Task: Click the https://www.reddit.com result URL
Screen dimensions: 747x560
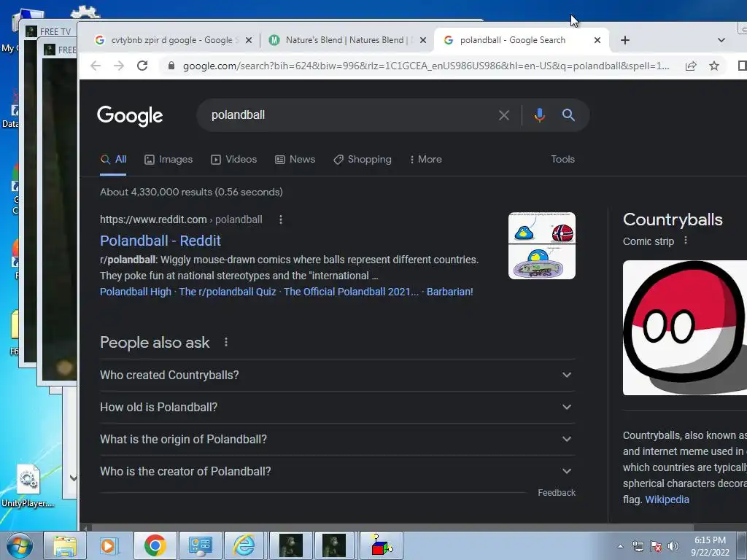Action: point(153,219)
